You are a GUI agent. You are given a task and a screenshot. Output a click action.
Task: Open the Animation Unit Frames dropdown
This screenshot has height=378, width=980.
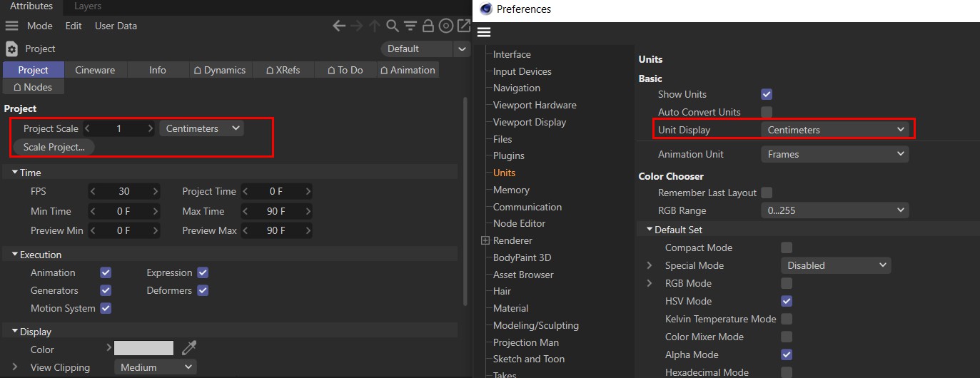click(835, 154)
